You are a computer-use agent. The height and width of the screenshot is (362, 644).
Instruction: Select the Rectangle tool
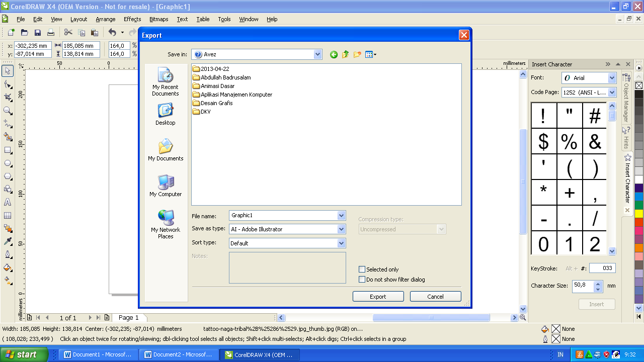click(x=8, y=150)
